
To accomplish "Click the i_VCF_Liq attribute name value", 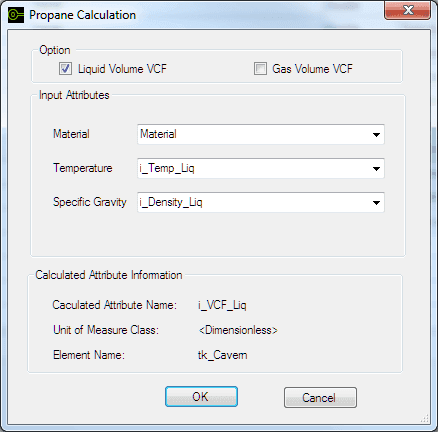I will (222, 305).
